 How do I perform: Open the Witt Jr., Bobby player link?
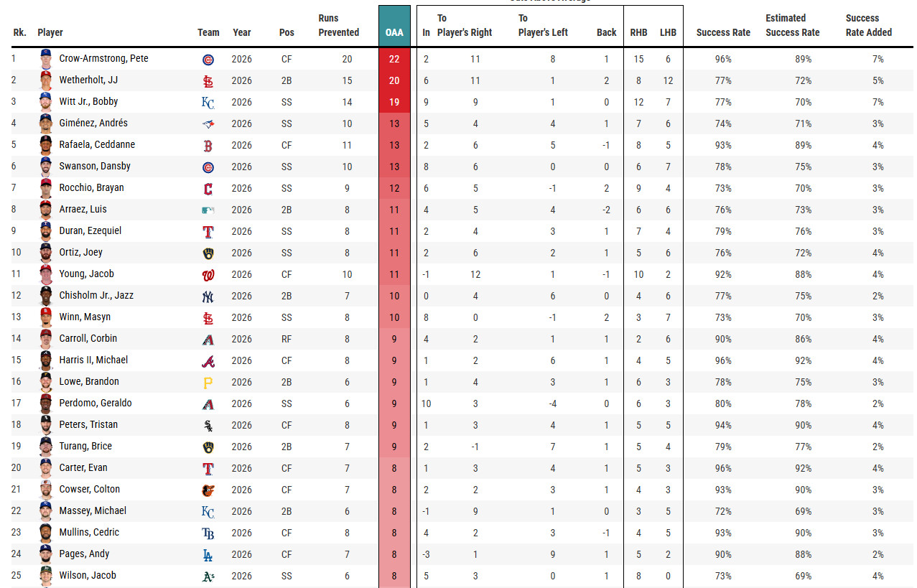88,101
